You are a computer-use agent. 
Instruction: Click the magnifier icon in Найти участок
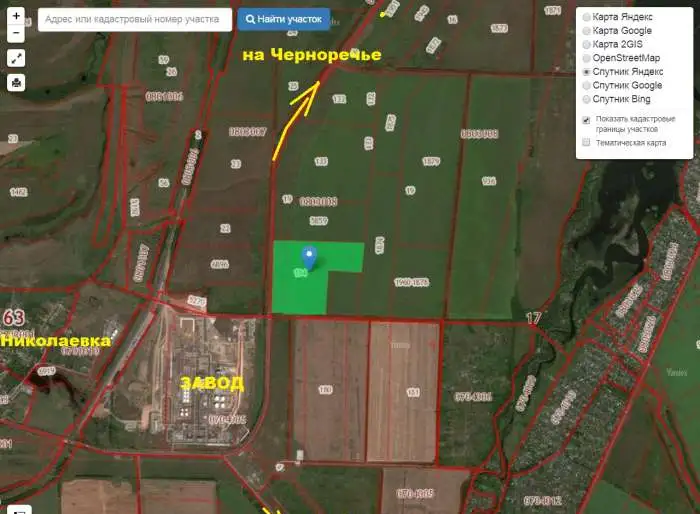coord(250,20)
